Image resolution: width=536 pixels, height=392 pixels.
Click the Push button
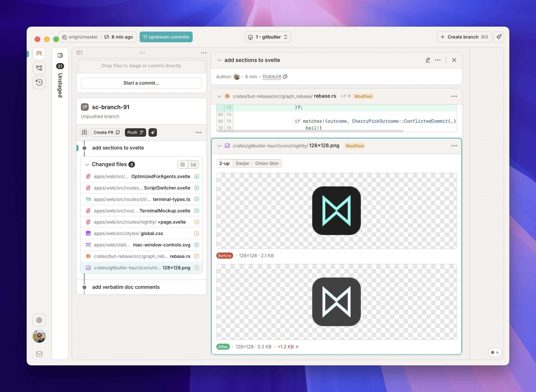point(135,132)
